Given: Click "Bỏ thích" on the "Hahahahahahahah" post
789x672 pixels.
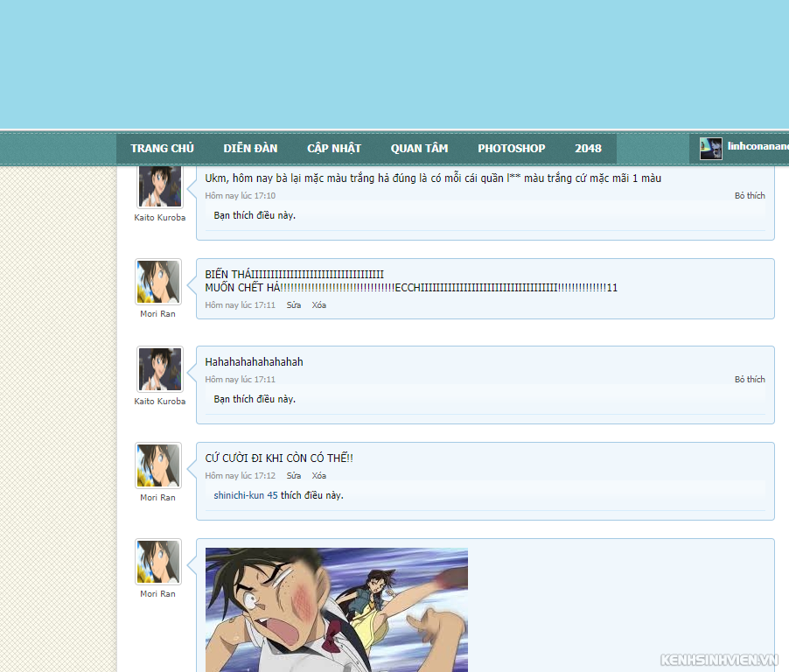Looking at the screenshot, I should [750, 380].
